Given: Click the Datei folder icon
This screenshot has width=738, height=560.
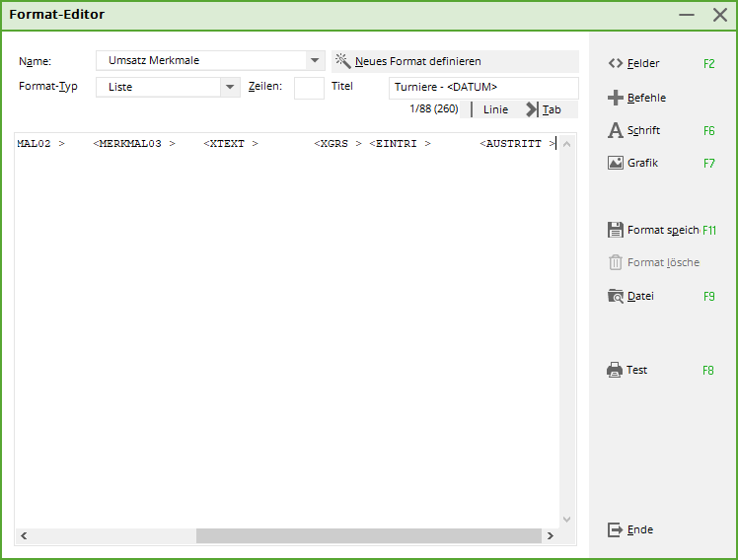Looking at the screenshot, I should (x=616, y=296).
